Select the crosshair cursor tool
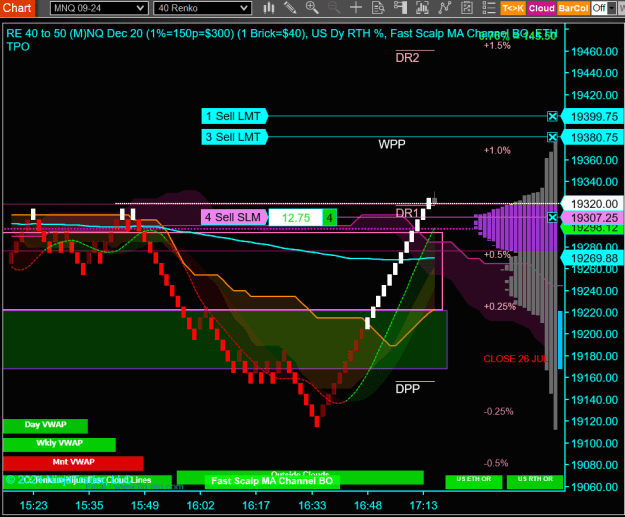 tap(356, 8)
